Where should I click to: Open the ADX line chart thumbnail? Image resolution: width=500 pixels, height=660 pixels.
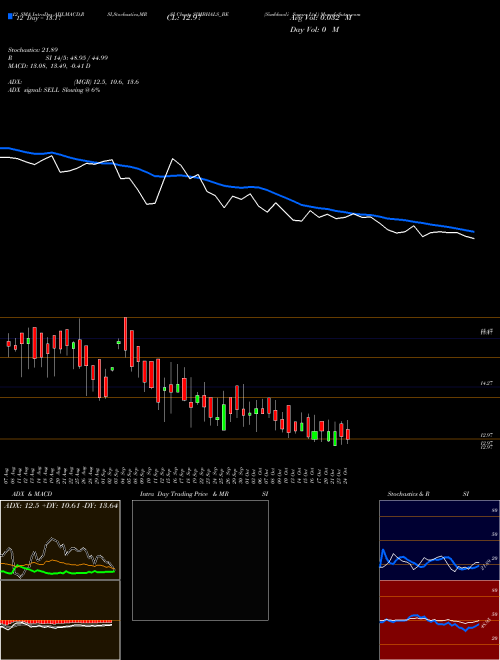pyautogui.click(x=60, y=540)
